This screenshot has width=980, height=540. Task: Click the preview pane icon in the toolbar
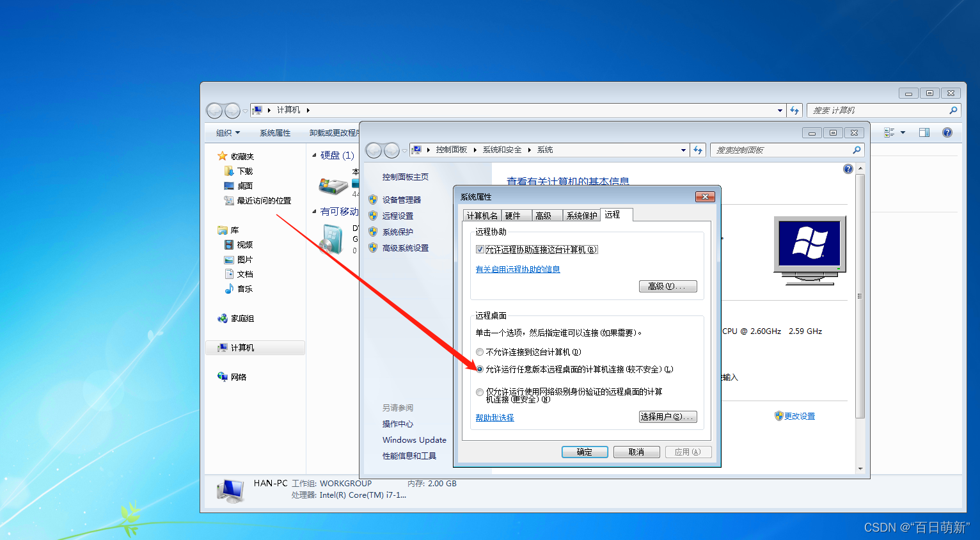click(x=924, y=132)
